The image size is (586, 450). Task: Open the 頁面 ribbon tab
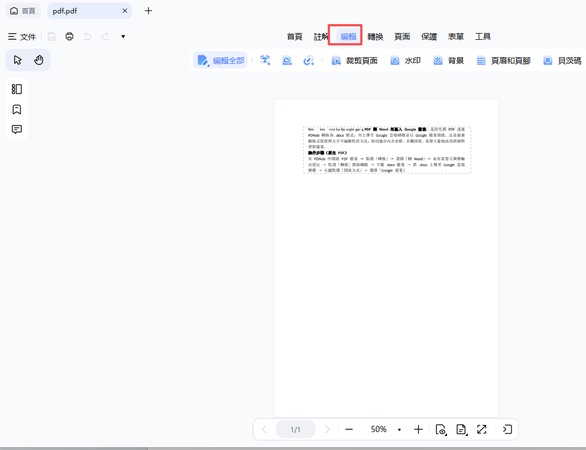(402, 37)
